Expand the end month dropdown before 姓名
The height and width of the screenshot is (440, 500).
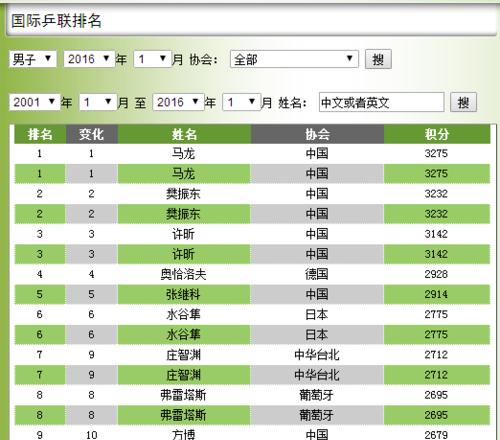click(x=242, y=102)
